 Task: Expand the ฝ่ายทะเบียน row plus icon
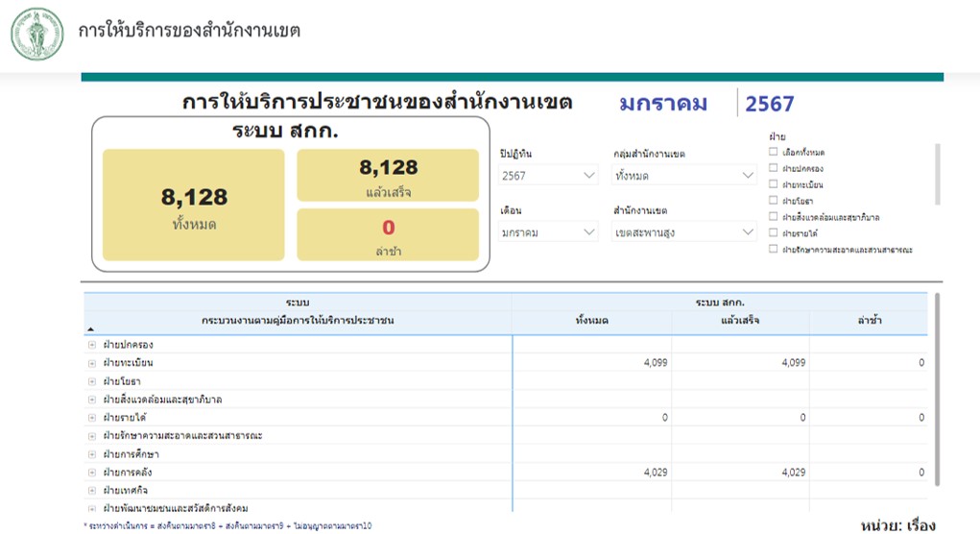pos(92,363)
